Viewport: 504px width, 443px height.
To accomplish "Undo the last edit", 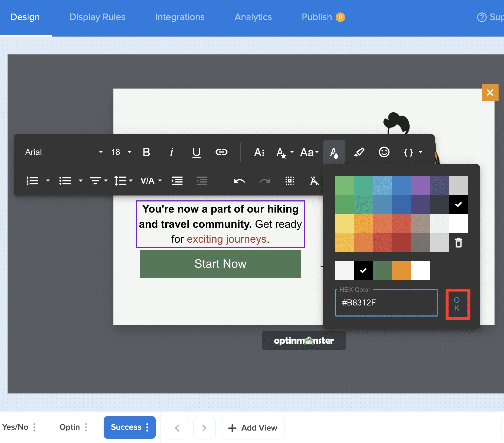I will click(239, 181).
